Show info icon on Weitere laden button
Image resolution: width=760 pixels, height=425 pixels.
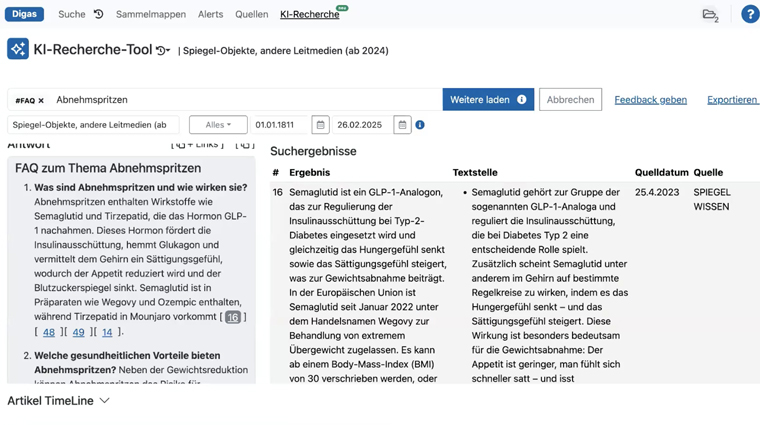pyautogui.click(x=522, y=99)
